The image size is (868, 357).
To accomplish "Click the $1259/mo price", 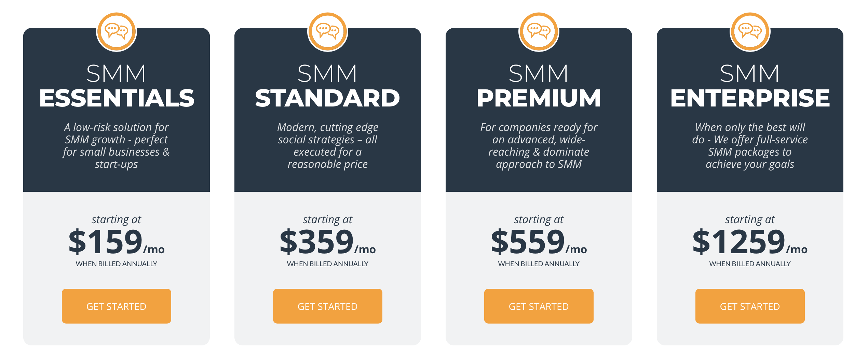I will (750, 242).
